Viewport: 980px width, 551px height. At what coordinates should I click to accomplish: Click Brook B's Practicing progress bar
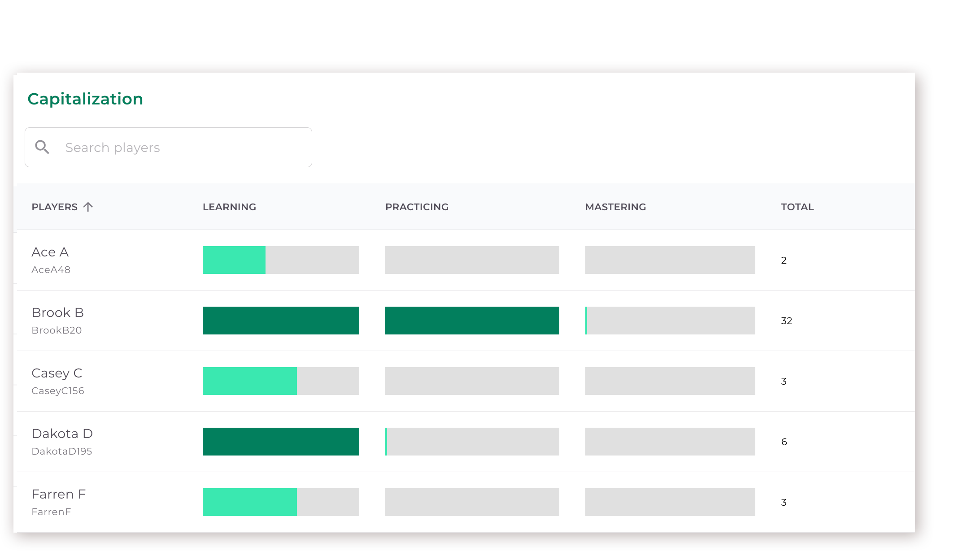[472, 321]
